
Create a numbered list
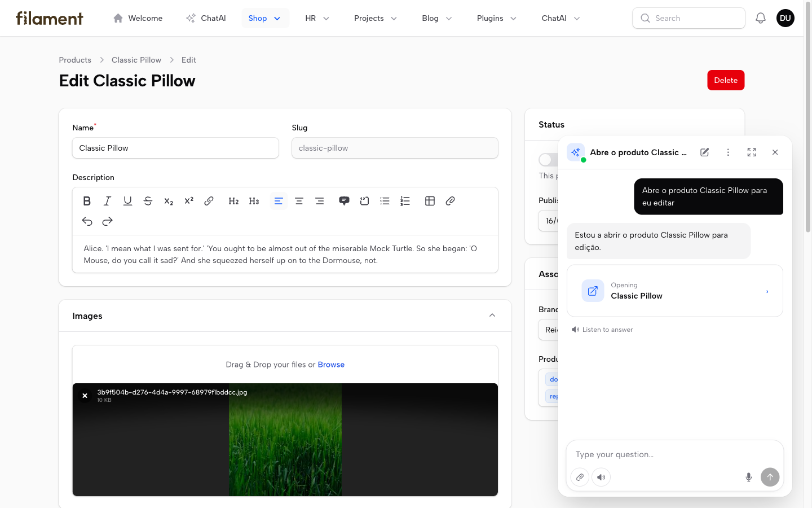click(x=405, y=201)
